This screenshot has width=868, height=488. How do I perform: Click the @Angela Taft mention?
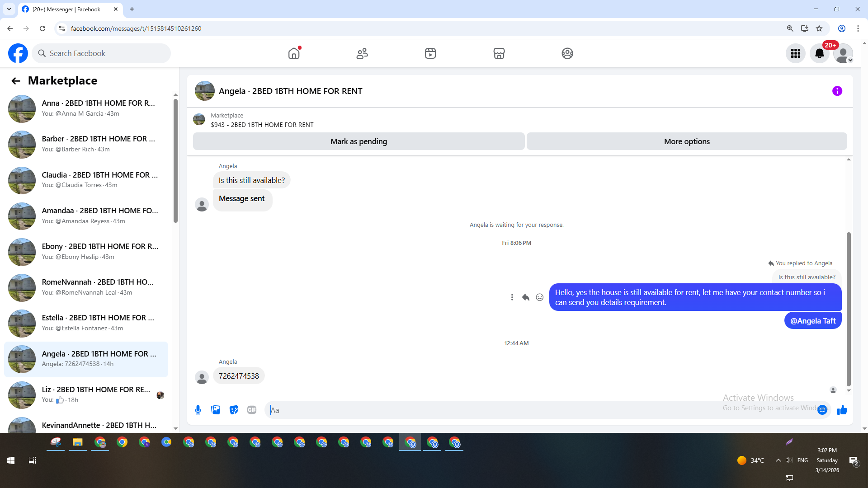(813, 321)
